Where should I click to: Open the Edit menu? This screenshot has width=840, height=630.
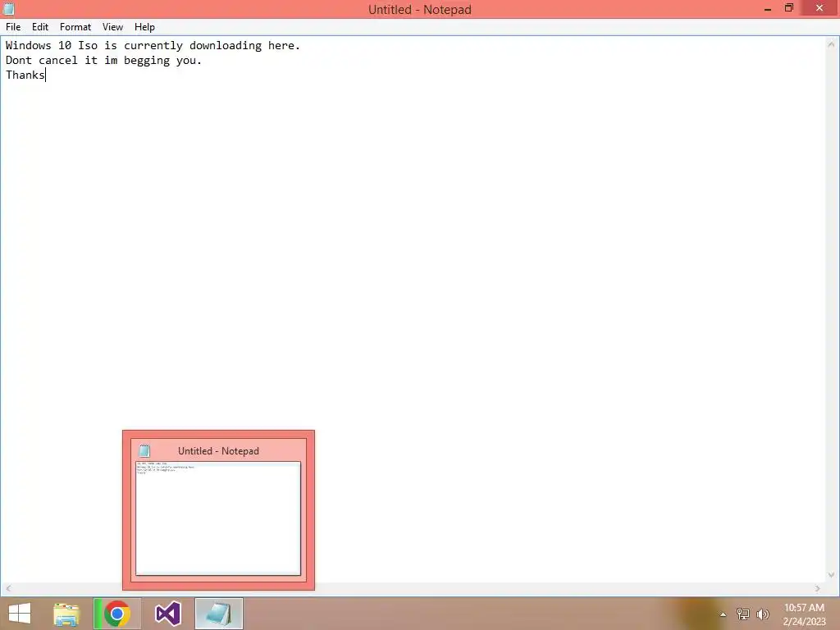click(x=40, y=27)
